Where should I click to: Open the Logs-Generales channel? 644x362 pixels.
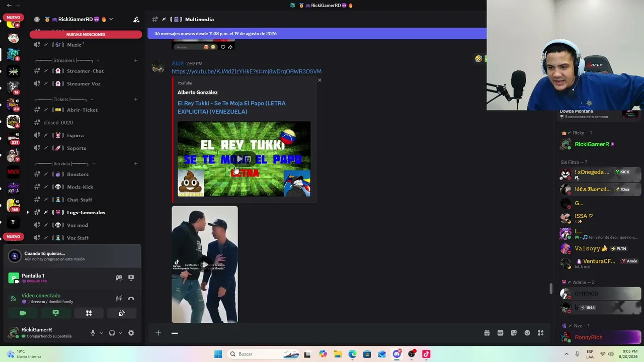coord(86,213)
